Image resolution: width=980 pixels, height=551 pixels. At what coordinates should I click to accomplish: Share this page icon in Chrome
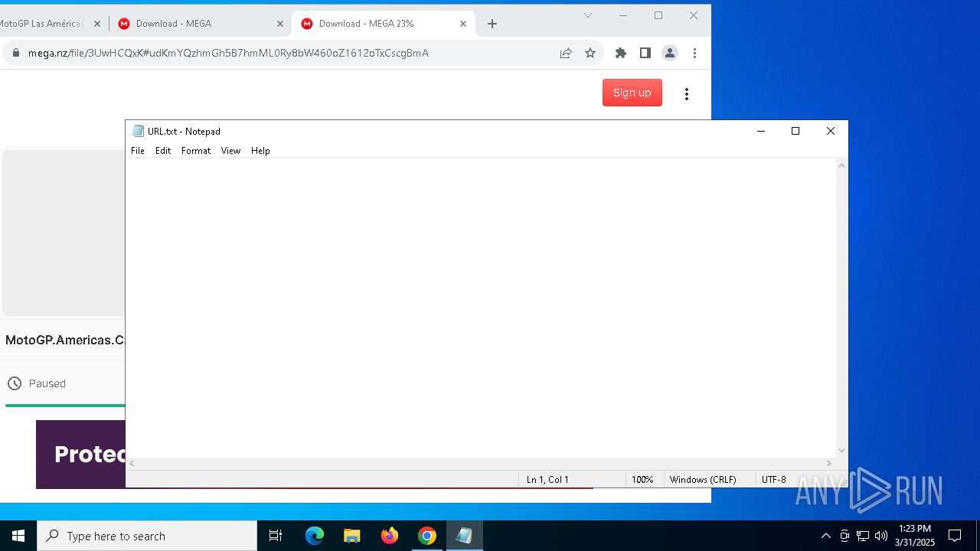point(566,53)
